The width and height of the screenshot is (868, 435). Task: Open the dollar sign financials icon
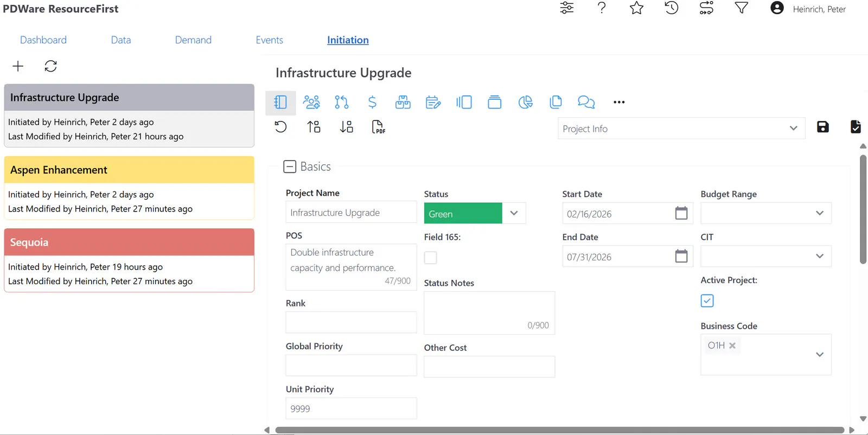[372, 102]
